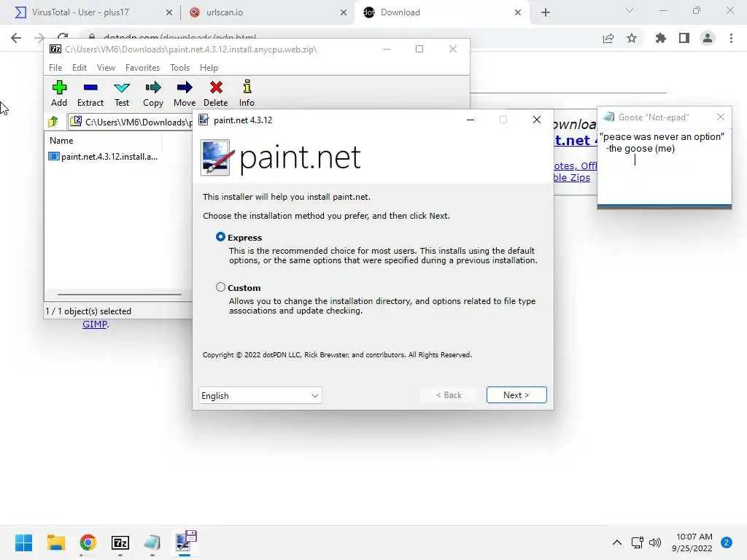Click the Chrome share page icon

click(x=608, y=38)
